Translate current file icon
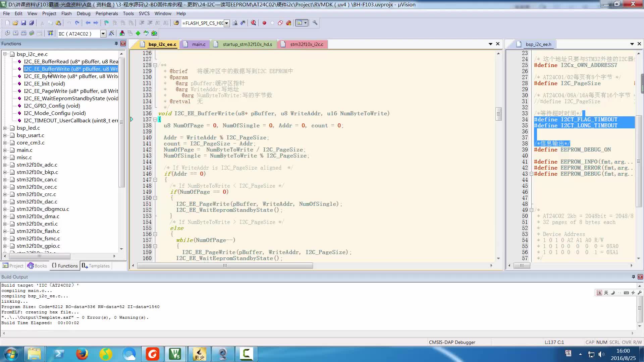 point(7,33)
